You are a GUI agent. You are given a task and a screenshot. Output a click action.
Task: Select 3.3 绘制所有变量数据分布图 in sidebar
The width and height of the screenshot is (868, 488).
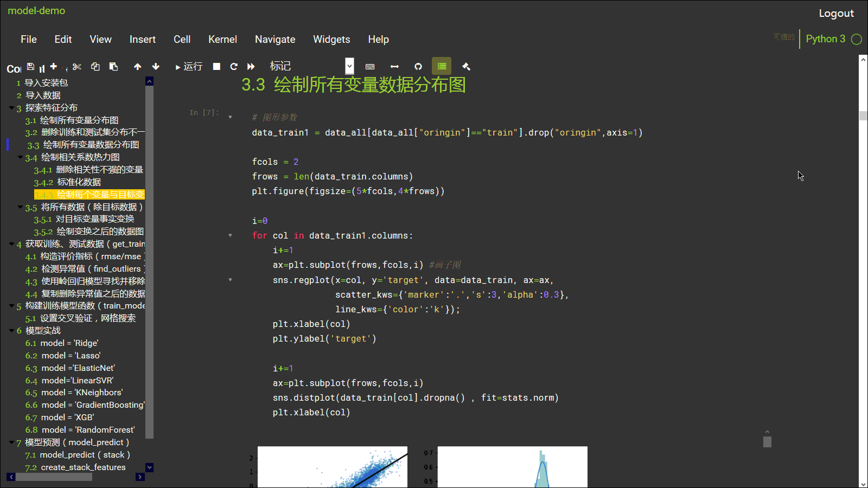83,145
